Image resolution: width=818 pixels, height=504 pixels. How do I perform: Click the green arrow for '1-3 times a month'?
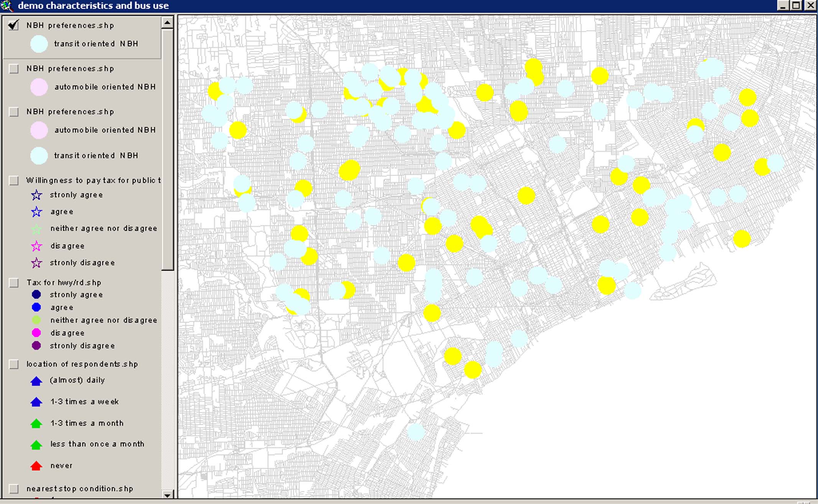(36, 424)
